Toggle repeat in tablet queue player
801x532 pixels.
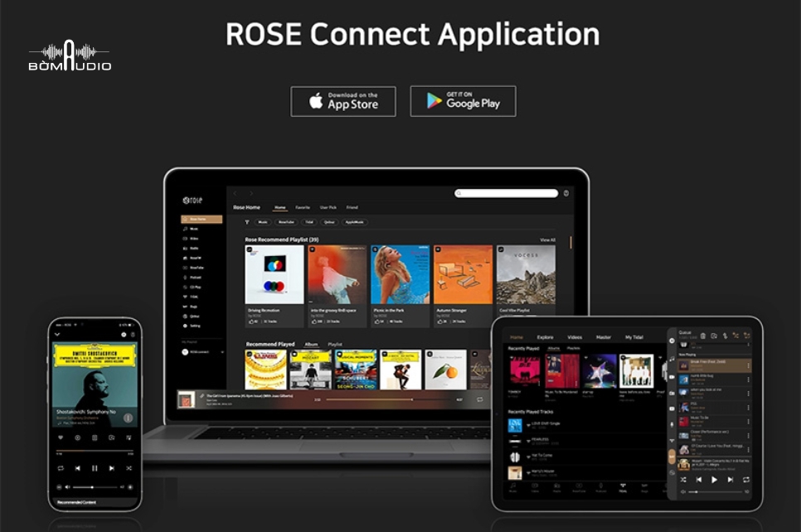(x=745, y=480)
